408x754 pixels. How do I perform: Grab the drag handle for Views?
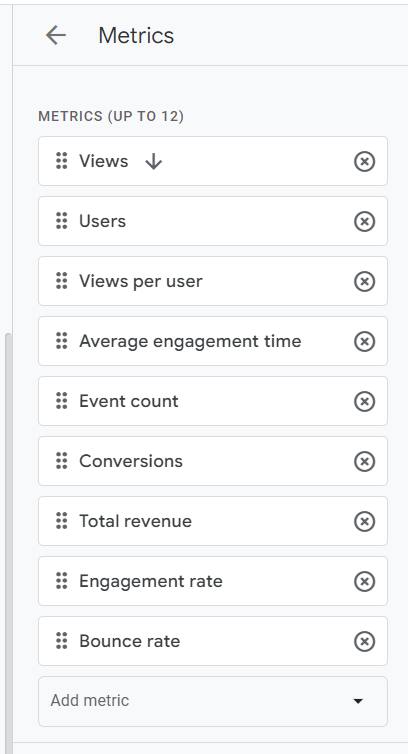62,161
